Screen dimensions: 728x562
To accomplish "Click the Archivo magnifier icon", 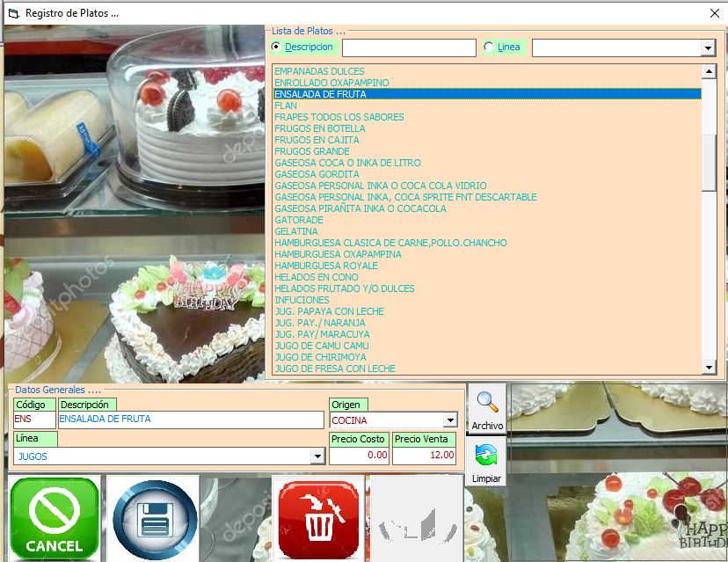I will pyautogui.click(x=487, y=404).
